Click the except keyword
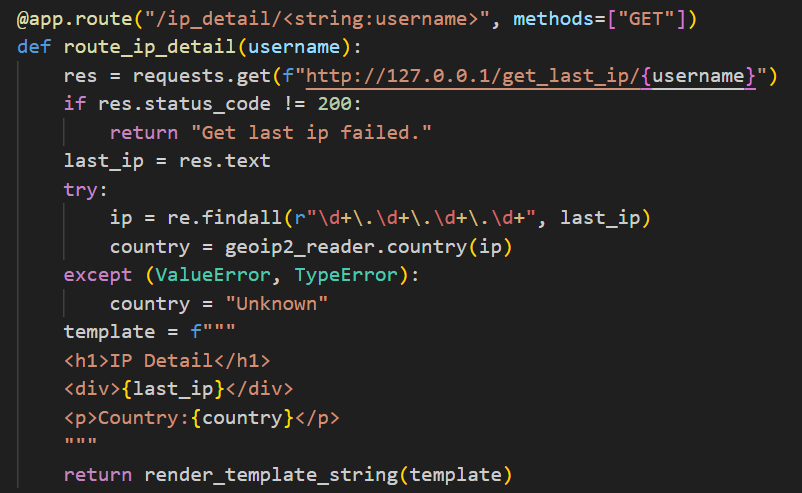The height and width of the screenshot is (493, 802). (x=98, y=275)
